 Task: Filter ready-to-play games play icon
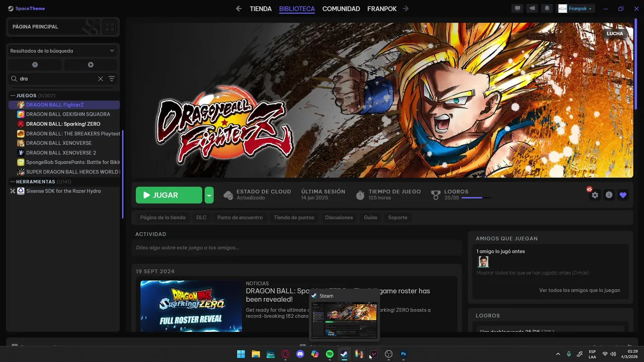click(x=91, y=64)
